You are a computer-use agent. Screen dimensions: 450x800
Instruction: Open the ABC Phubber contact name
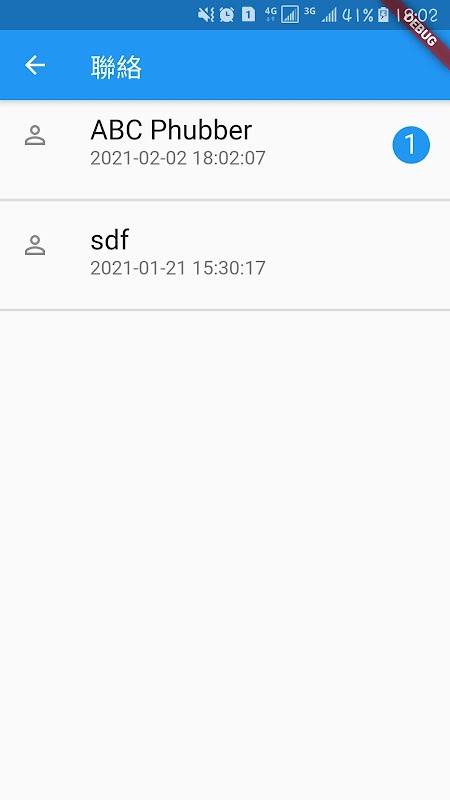tap(171, 130)
